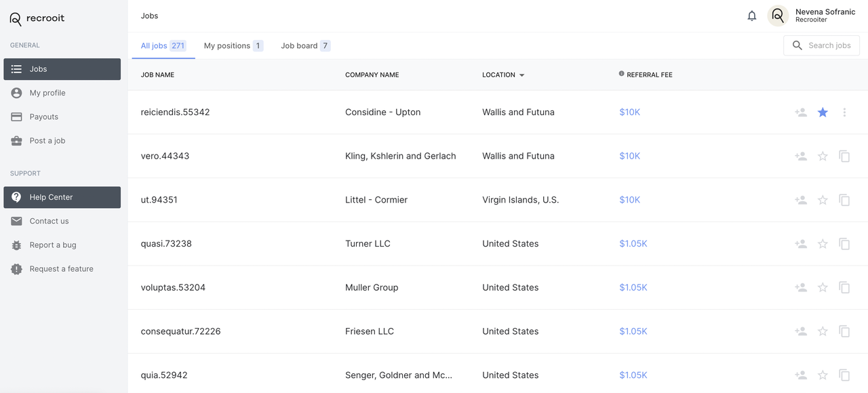Unstar the reiciendis.55342 job

tap(823, 112)
